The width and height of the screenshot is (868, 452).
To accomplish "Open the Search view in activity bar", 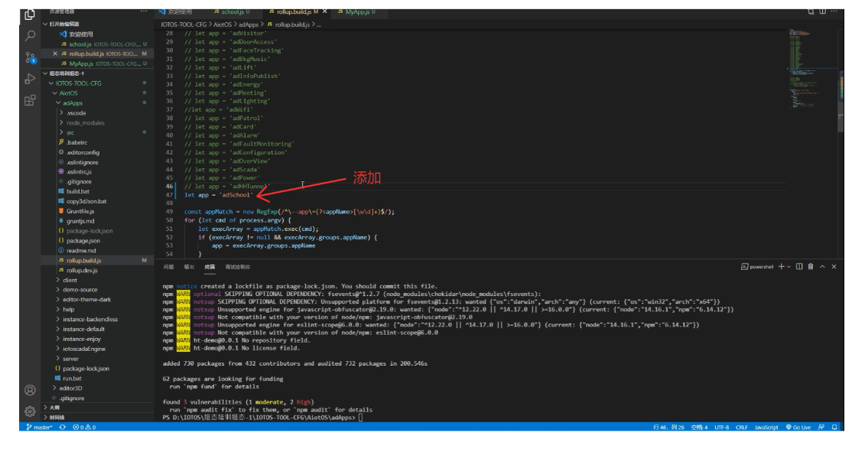I will [x=30, y=35].
